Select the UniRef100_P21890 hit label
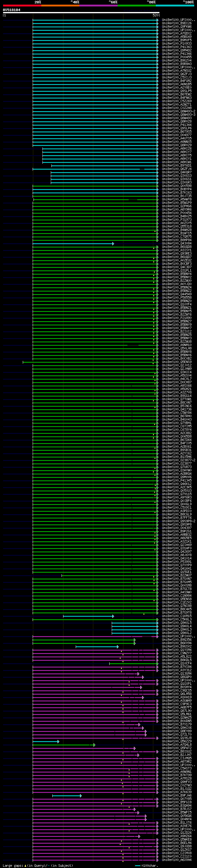Screen dimensions: 197x868 [177, 318]
